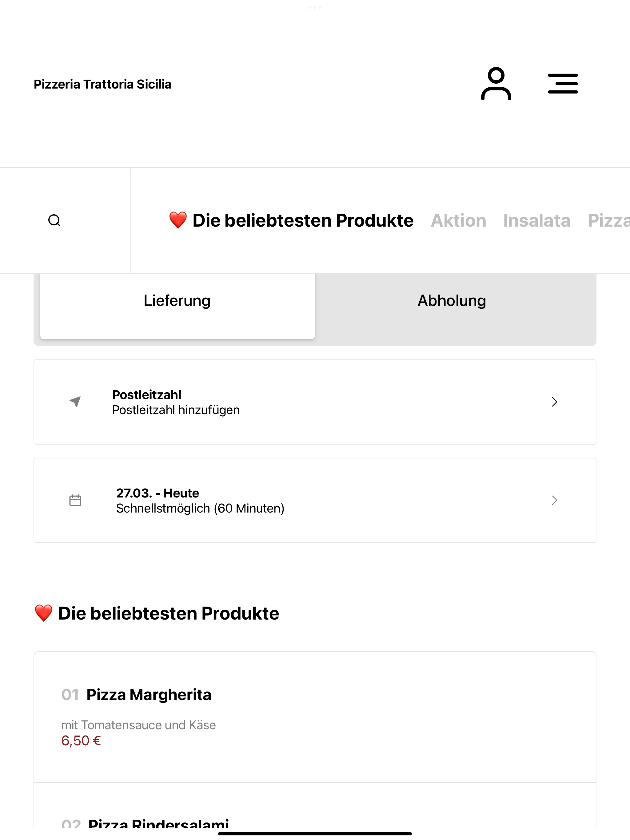Expand the Postleitzahl chevron arrow
The image size is (630, 840).
click(x=554, y=402)
